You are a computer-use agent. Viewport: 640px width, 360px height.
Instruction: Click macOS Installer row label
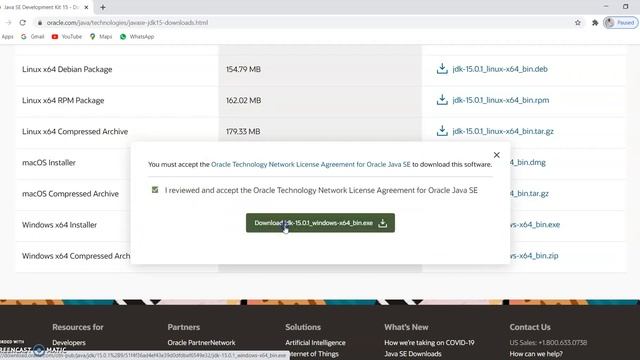[x=49, y=162]
